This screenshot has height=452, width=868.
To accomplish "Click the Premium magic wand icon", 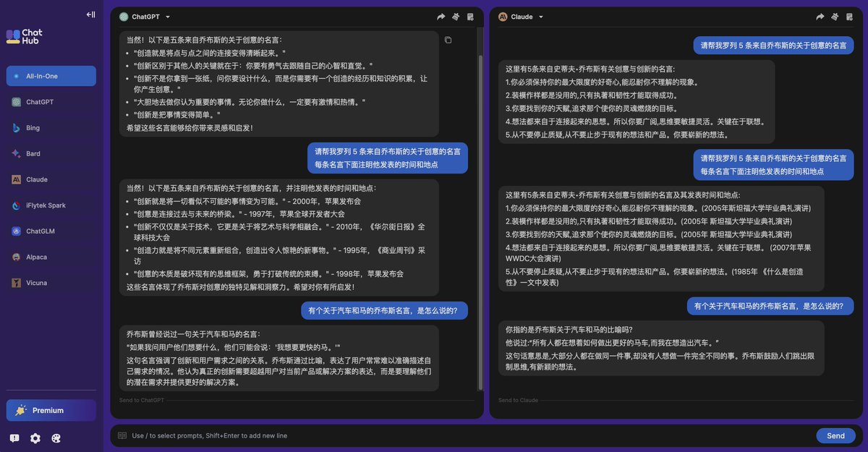I will coord(20,410).
